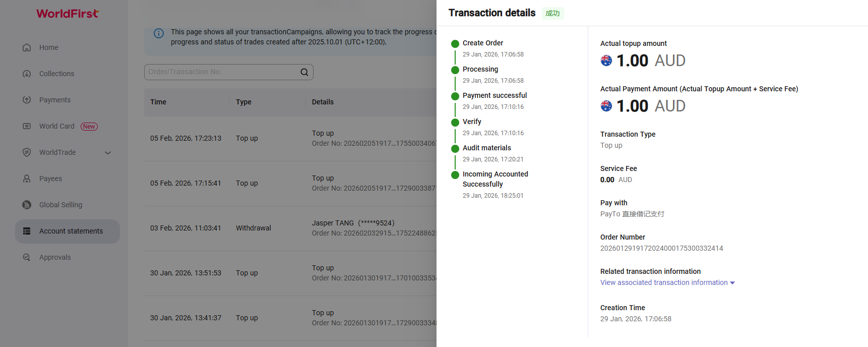Click the Payments sidebar icon

click(27, 100)
